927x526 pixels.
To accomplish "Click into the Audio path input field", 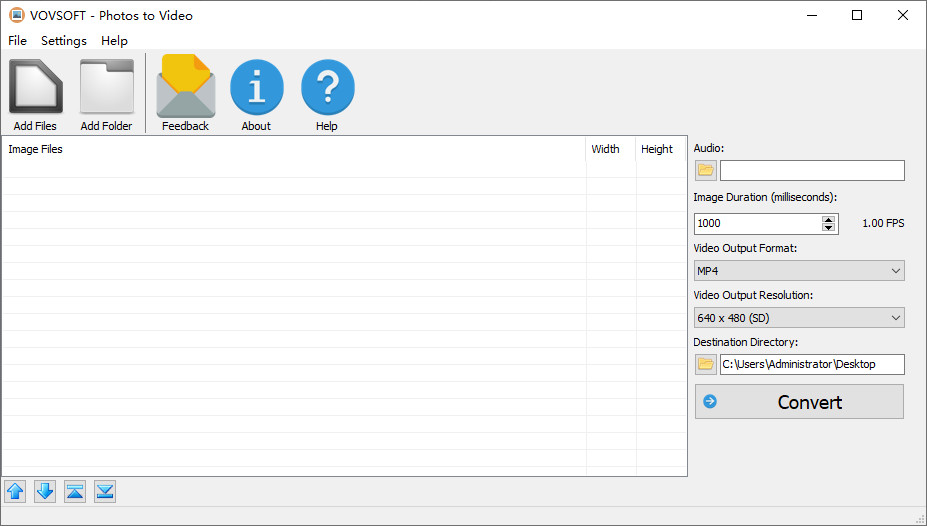I will 812,171.
